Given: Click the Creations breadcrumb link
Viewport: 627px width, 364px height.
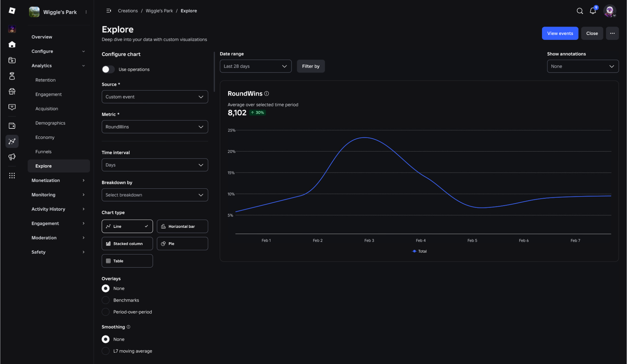Looking at the screenshot, I should [128, 11].
